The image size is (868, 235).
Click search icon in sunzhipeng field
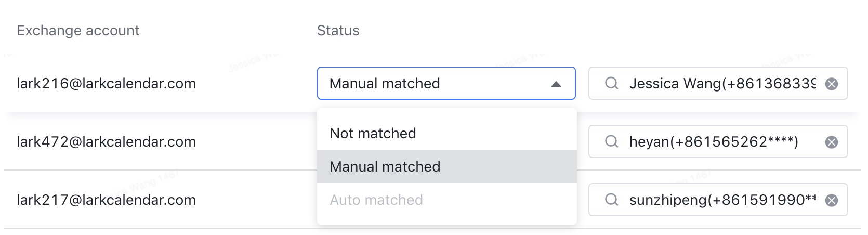[612, 200]
